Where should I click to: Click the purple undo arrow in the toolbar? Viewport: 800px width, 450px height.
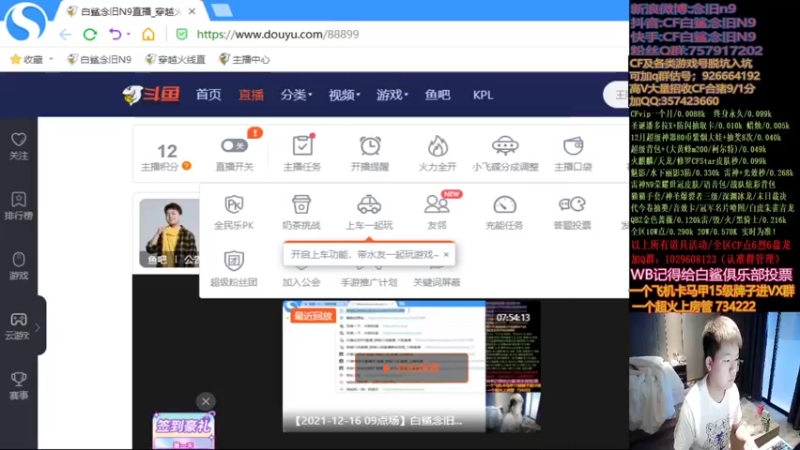(x=115, y=34)
